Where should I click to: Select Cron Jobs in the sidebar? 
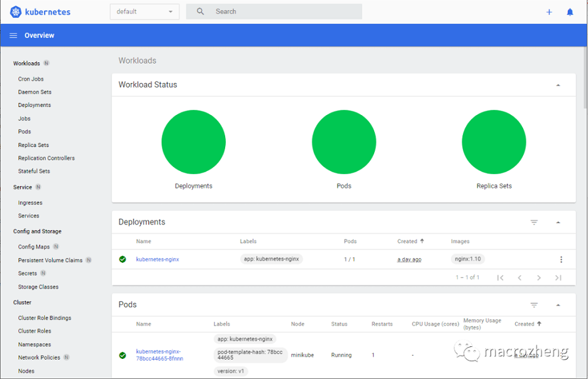pos(31,79)
